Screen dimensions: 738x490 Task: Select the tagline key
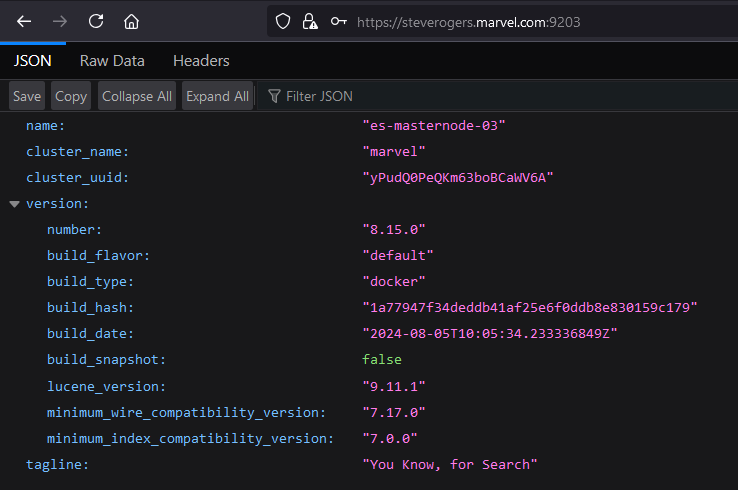57,465
